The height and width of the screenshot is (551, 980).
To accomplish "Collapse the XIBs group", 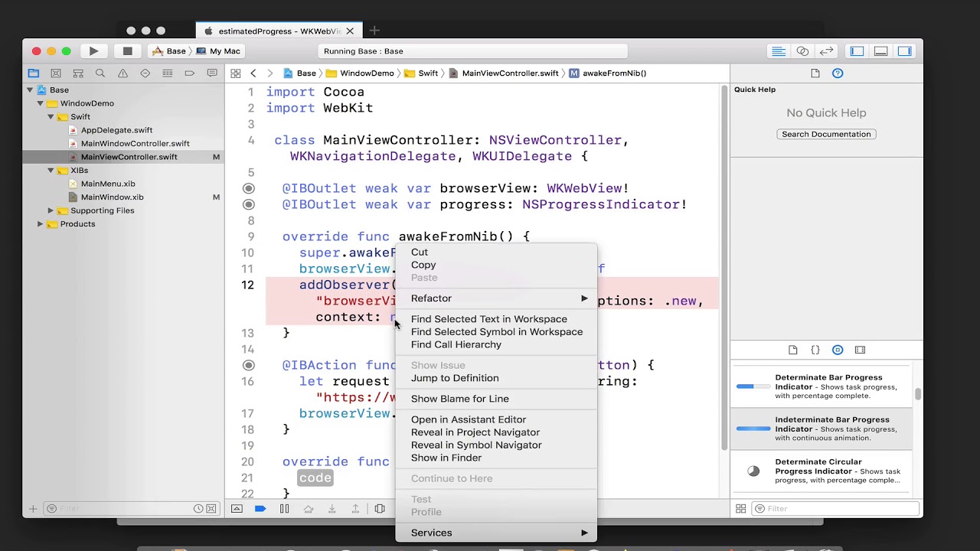I will pos(51,171).
